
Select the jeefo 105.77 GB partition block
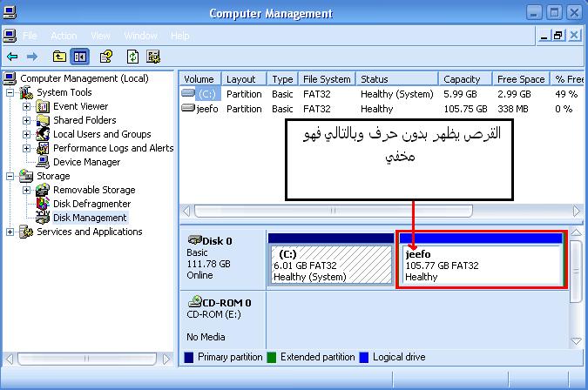482,263
